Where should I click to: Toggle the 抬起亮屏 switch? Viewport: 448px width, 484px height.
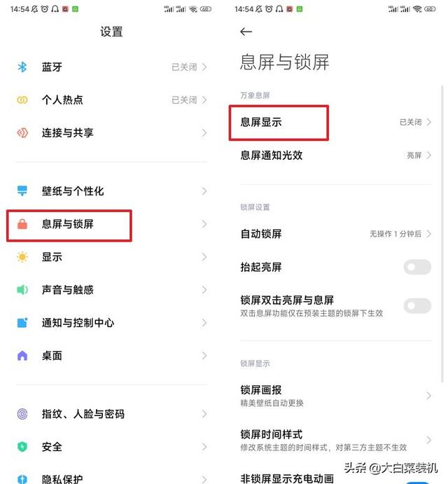click(x=417, y=267)
